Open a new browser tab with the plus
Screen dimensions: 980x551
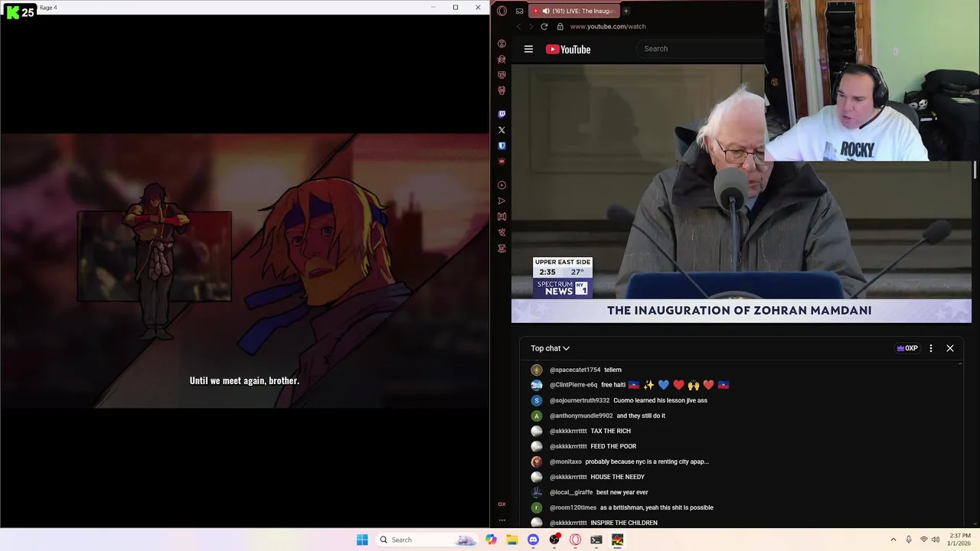click(626, 11)
